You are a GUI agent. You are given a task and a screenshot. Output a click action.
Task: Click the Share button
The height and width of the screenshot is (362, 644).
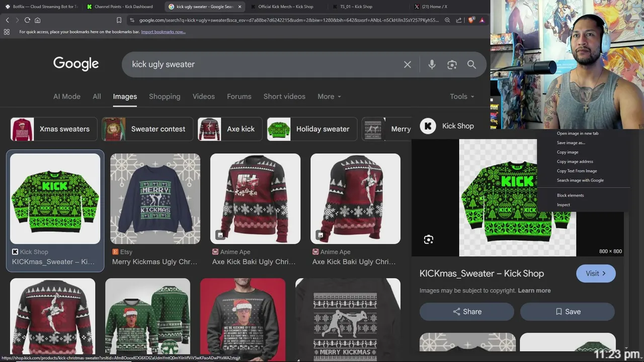467,312
